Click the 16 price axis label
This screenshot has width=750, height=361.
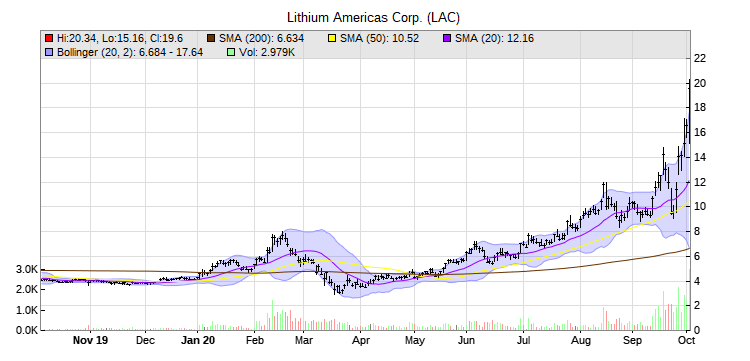699,133
